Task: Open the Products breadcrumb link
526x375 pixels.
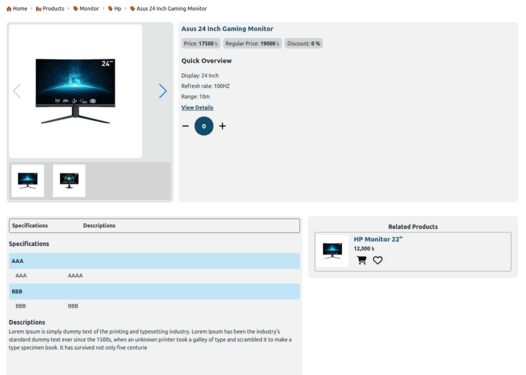Action: 50,9
